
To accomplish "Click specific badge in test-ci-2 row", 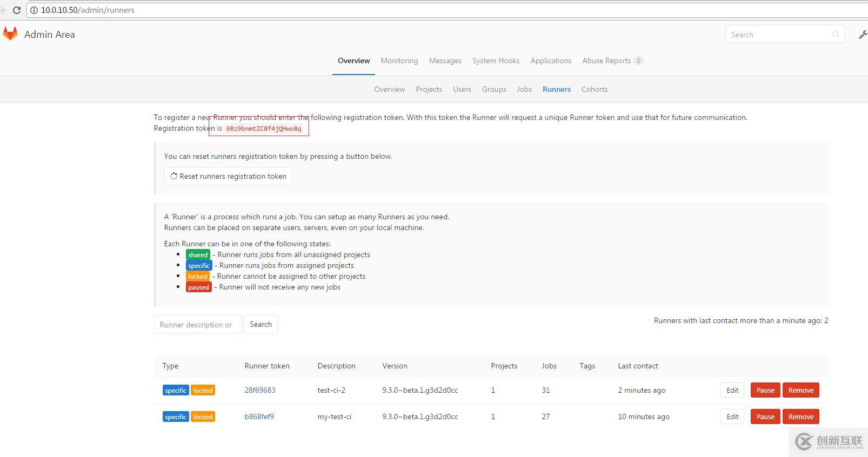I will tap(176, 390).
